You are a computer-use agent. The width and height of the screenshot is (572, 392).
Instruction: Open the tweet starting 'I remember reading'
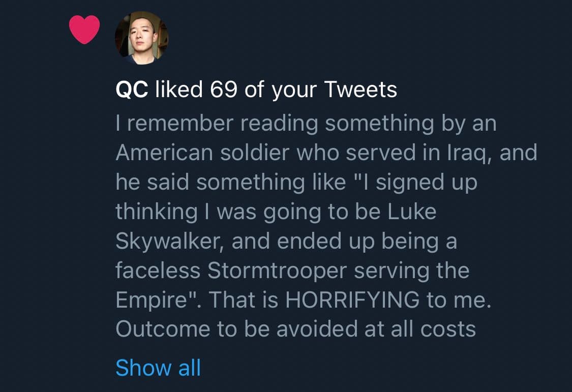(x=305, y=124)
